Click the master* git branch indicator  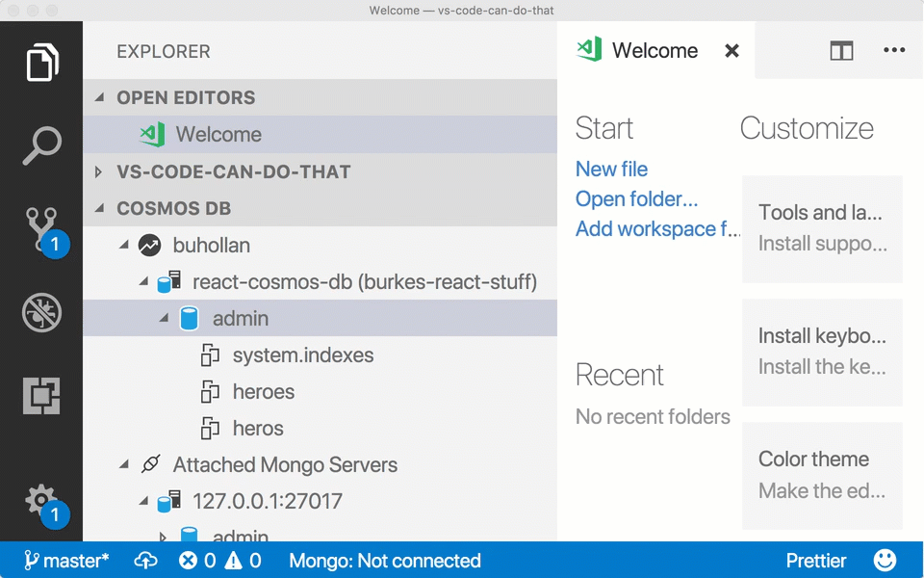click(66, 561)
